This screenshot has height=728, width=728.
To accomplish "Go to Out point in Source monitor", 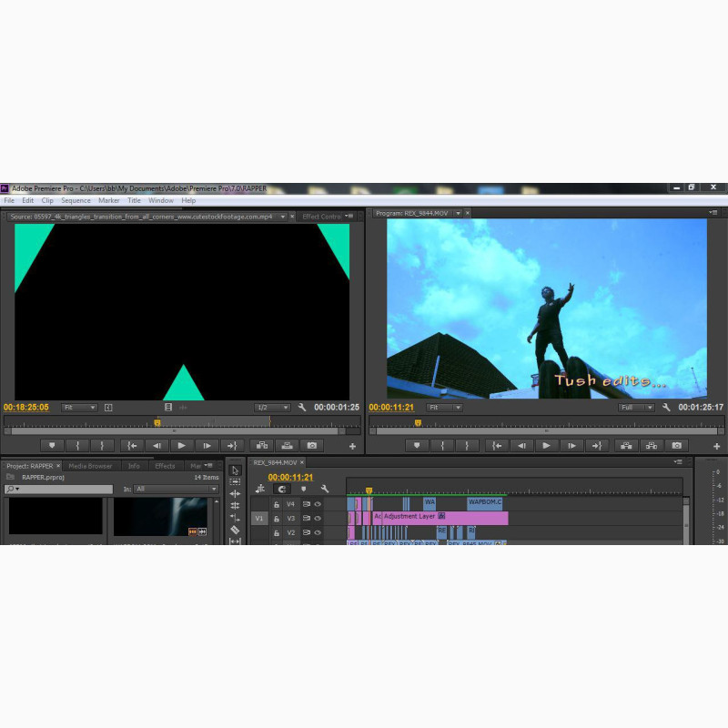I will (232, 446).
